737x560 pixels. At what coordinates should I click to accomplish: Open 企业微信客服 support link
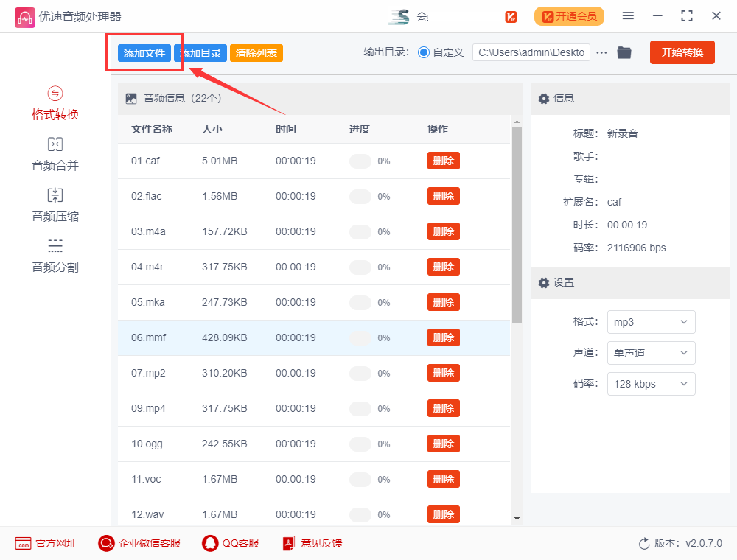[139, 544]
